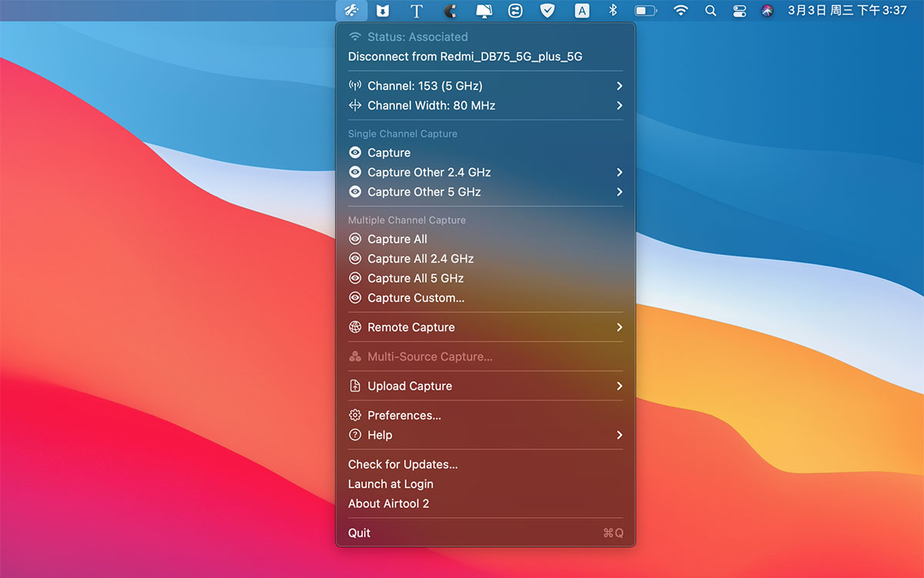Image resolution: width=924 pixels, height=578 pixels.
Task: Click the Airtool icon in the menu bar
Action: (350, 11)
